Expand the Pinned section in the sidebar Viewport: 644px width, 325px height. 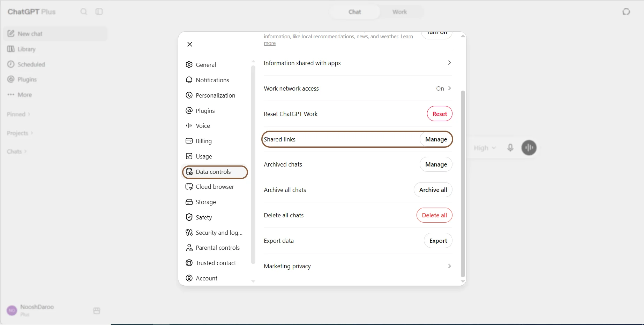tap(18, 114)
